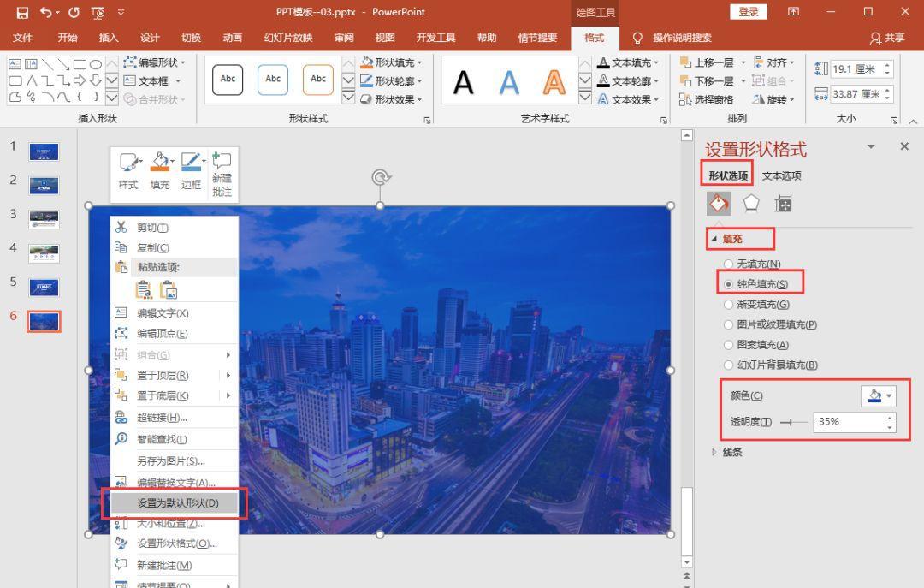
Task: Click the 登录 button
Action: (x=749, y=12)
